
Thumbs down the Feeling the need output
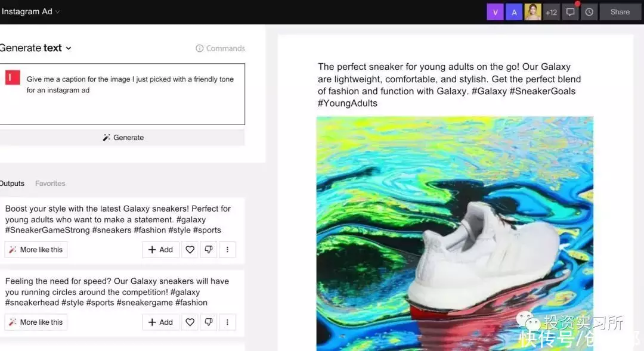click(209, 322)
